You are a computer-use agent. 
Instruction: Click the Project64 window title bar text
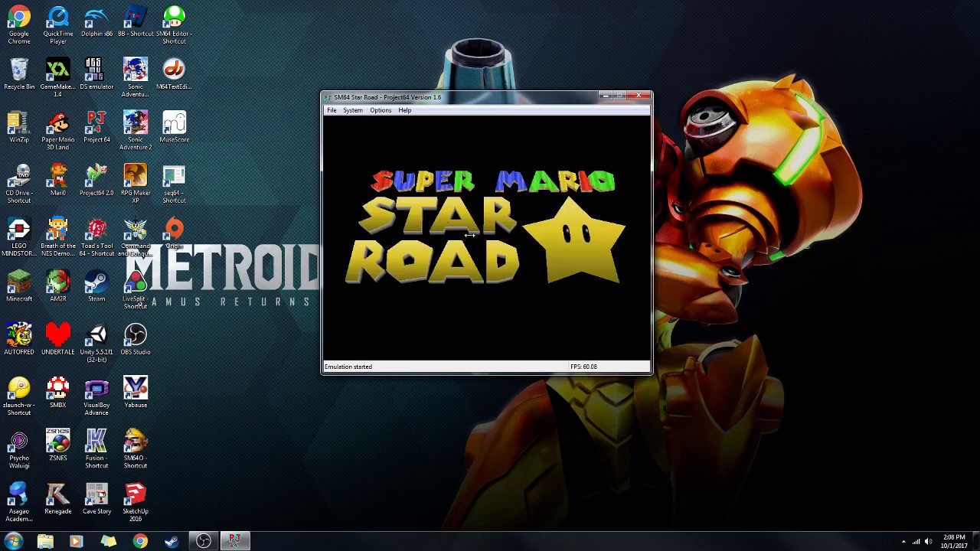[387, 97]
